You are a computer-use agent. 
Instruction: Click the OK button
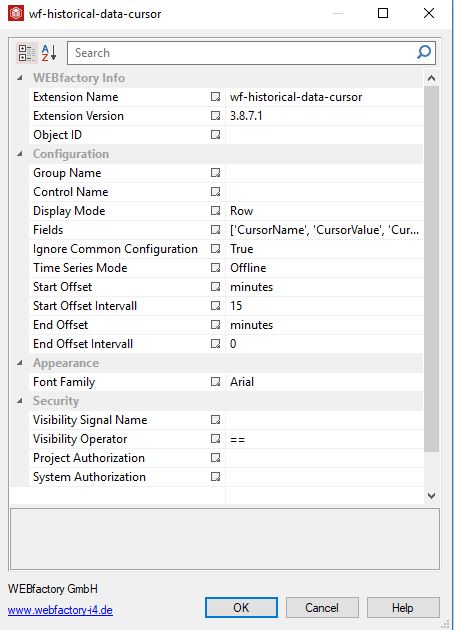(241, 608)
